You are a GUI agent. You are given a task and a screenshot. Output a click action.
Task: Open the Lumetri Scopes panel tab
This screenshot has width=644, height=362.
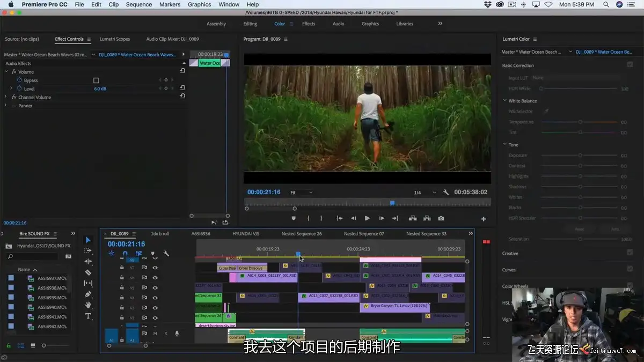tap(115, 39)
